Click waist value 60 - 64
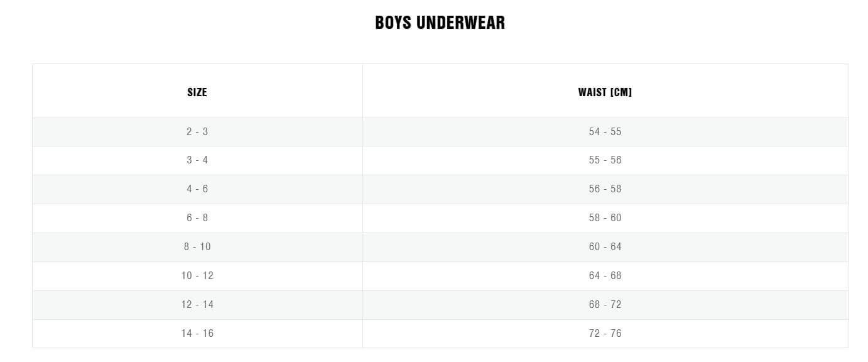The width and height of the screenshot is (868, 362). (x=605, y=247)
